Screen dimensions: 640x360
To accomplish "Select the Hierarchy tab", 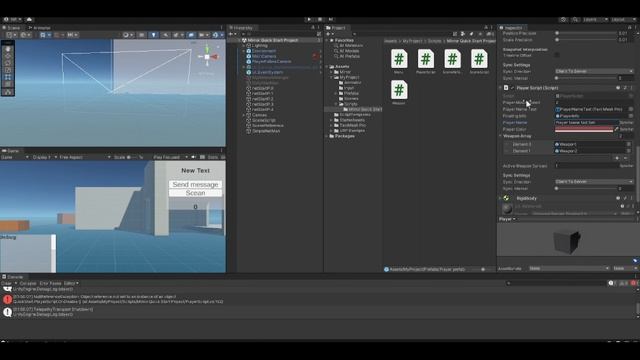I will tap(242, 28).
